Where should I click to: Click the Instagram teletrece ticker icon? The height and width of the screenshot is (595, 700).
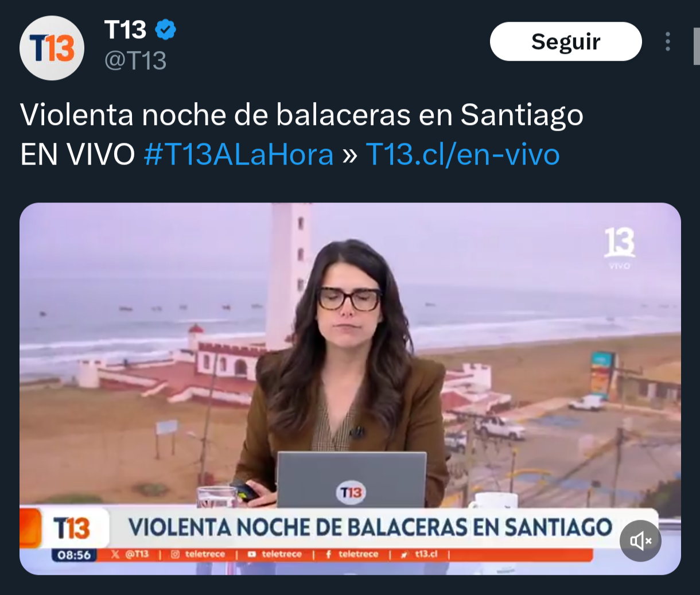(176, 554)
